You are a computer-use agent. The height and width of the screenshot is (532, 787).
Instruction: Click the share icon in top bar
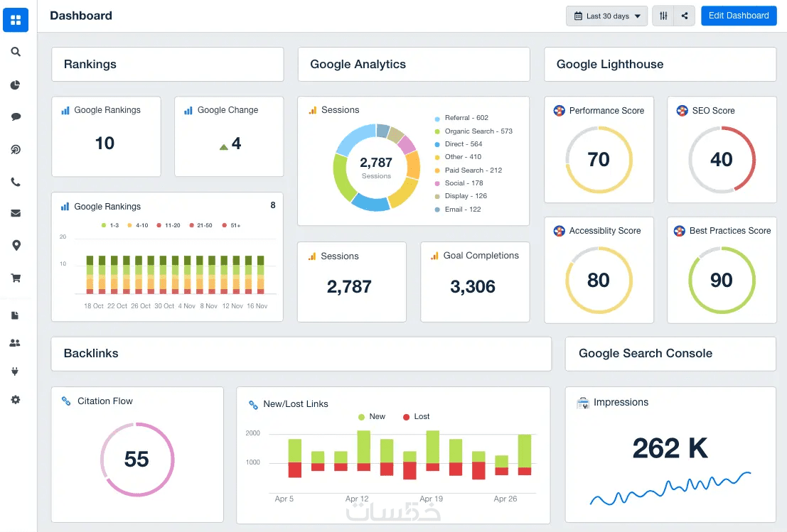click(684, 16)
